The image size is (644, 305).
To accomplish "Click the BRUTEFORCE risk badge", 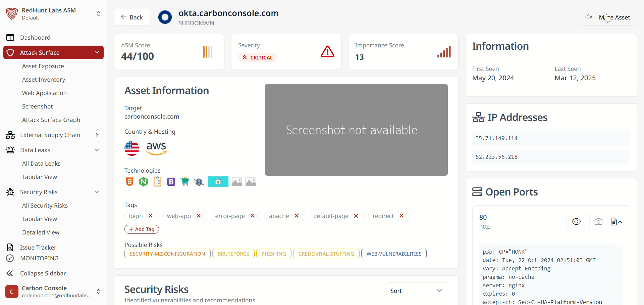I will pyautogui.click(x=233, y=254).
